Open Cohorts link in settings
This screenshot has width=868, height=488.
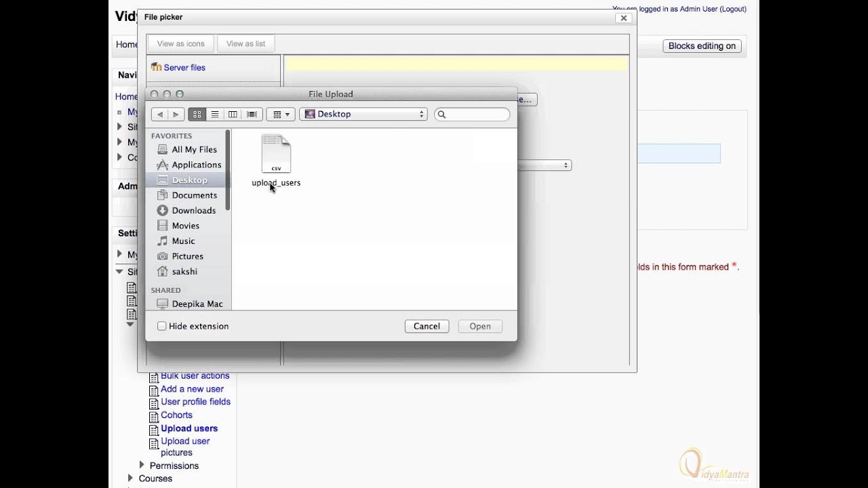click(176, 415)
